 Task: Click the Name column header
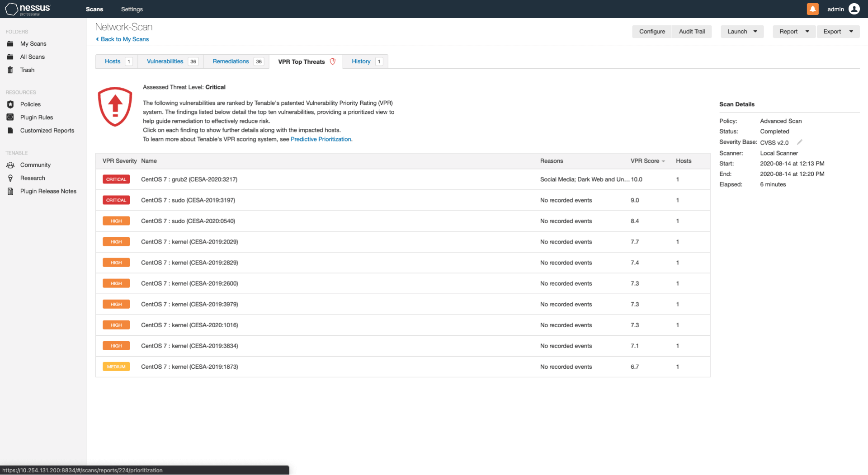149,161
